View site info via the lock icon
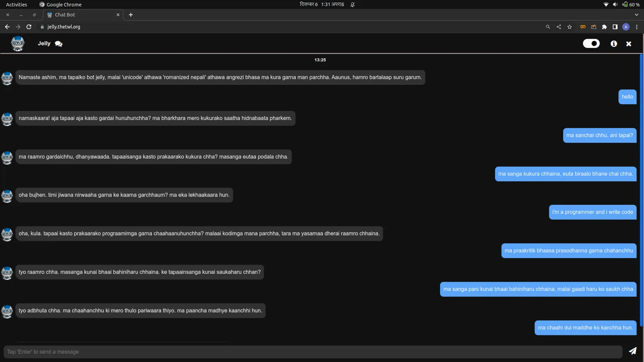Screen dimensions: 644x362 [42, 27]
